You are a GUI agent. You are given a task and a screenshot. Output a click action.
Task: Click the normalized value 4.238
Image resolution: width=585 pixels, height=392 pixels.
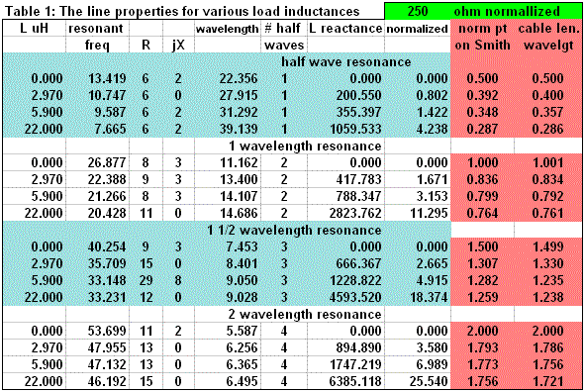[432, 129]
